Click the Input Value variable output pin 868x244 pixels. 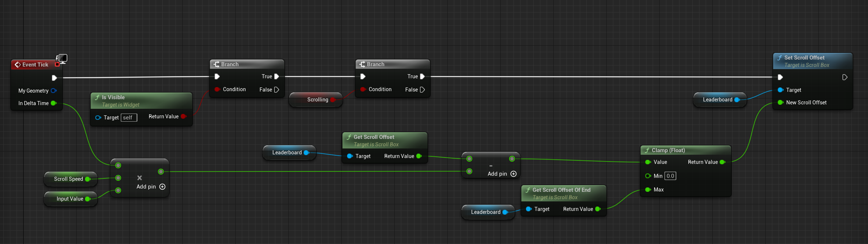point(88,199)
